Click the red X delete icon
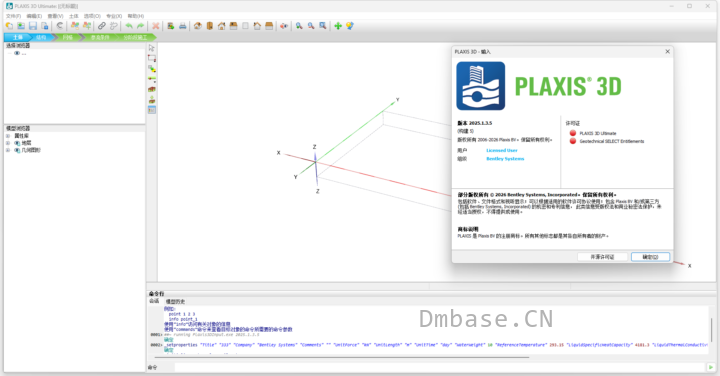The image size is (720, 376). (x=156, y=26)
